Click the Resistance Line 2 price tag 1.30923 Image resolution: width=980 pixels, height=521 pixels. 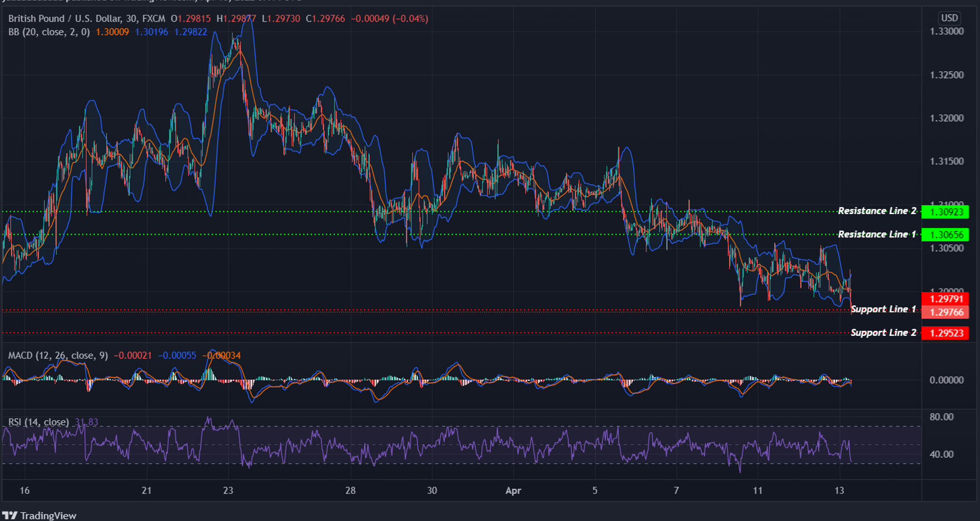[946, 211]
